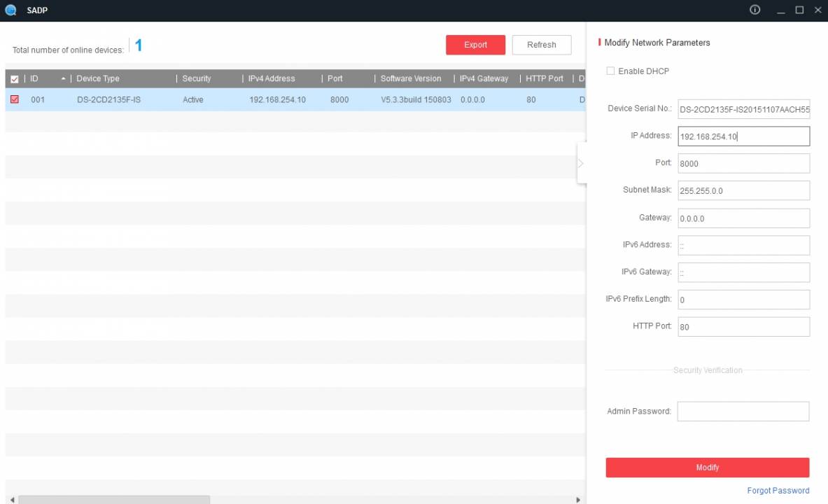Click the 80 HTTP port table cell

point(531,99)
